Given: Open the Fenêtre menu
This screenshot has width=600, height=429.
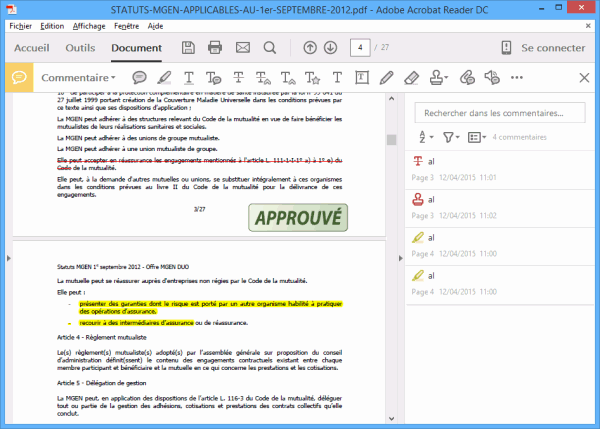Looking at the screenshot, I should pyautogui.click(x=126, y=26).
